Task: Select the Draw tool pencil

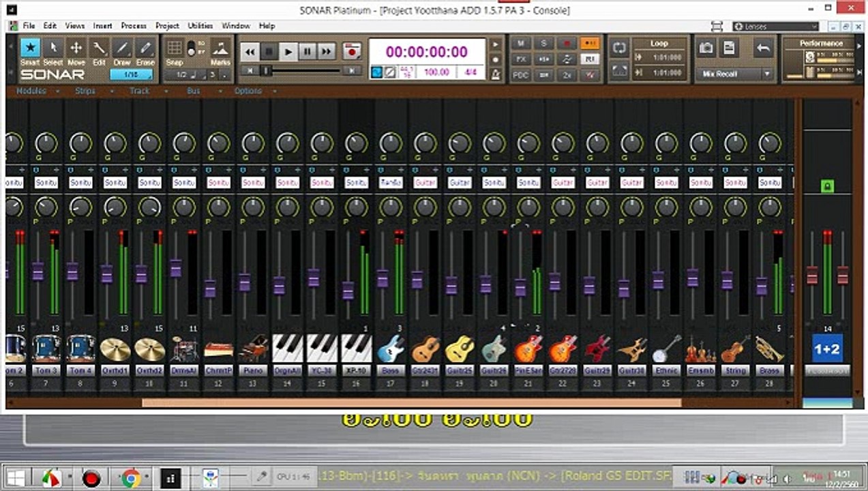Action: (122, 49)
